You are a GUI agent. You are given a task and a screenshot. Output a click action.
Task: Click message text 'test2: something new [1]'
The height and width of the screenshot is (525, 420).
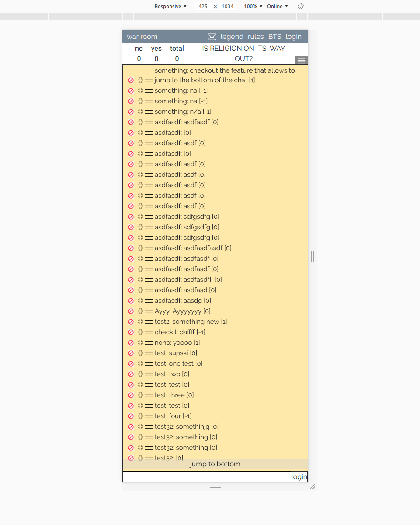point(191,322)
